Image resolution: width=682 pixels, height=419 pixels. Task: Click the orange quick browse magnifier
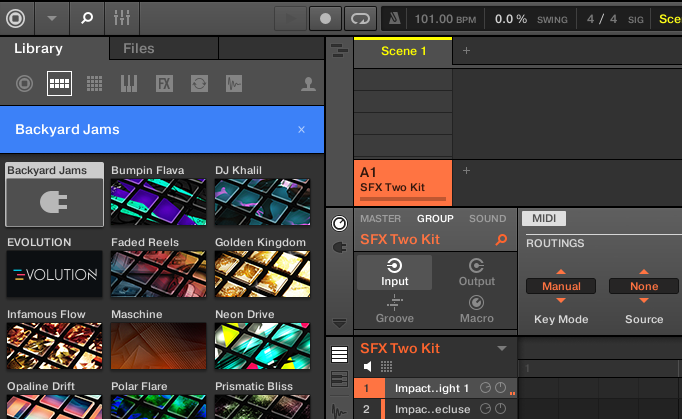pyautogui.click(x=501, y=239)
